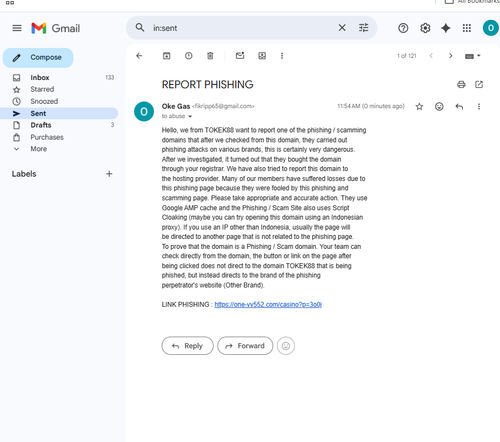Viewport: 500px width, 442px height.
Task: Open the main menu hamburger icon
Action: tap(17, 28)
